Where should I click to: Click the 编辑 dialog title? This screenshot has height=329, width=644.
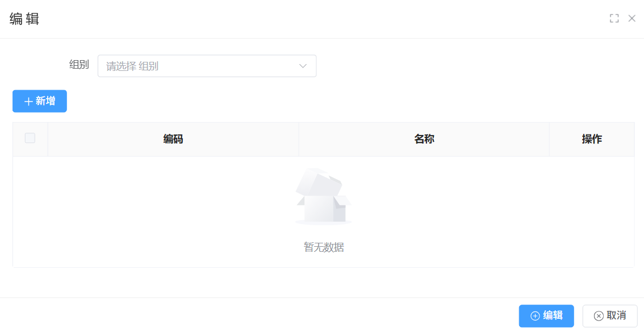pyautogui.click(x=24, y=19)
